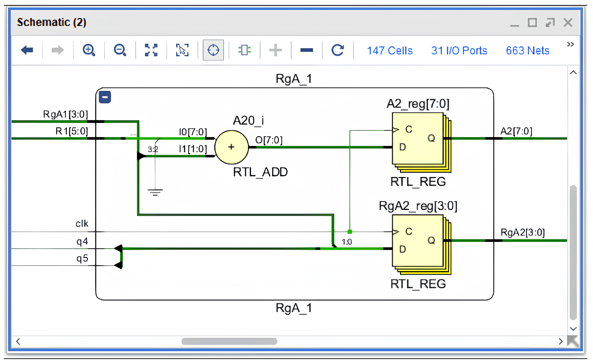Activate the select area tool
This screenshot has width=593, height=364.
(x=182, y=50)
